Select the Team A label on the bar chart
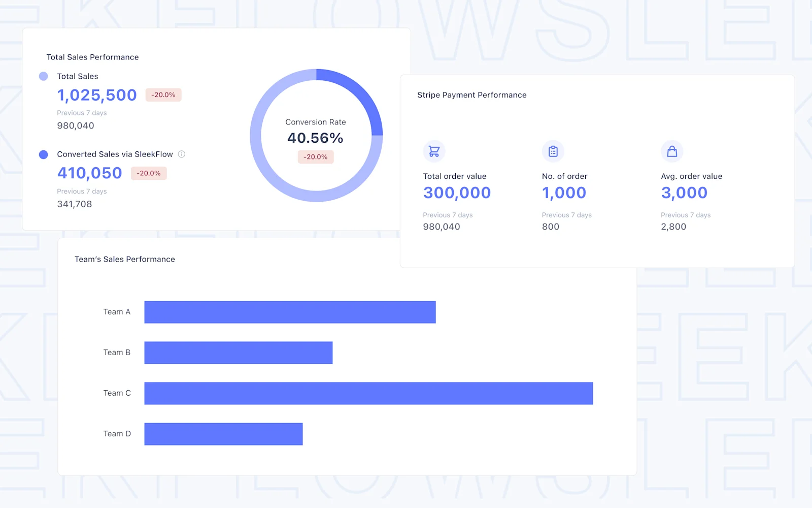This screenshot has width=812, height=508. (x=117, y=311)
